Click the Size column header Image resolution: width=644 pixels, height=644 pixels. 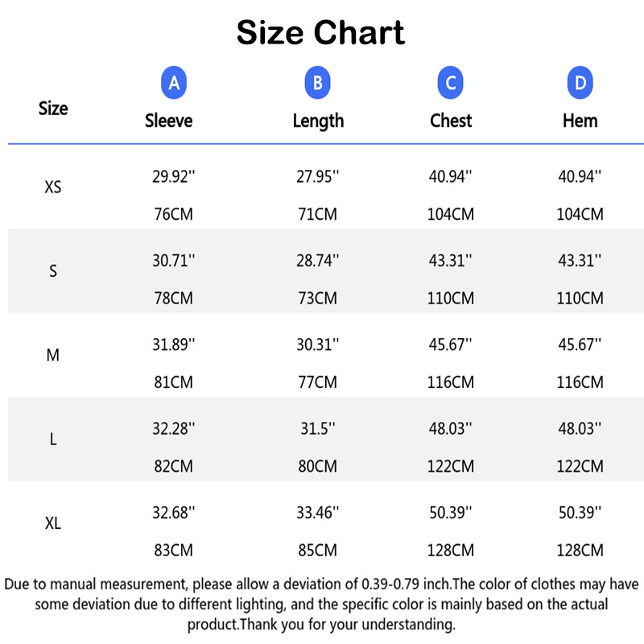click(x=53, y=109)
